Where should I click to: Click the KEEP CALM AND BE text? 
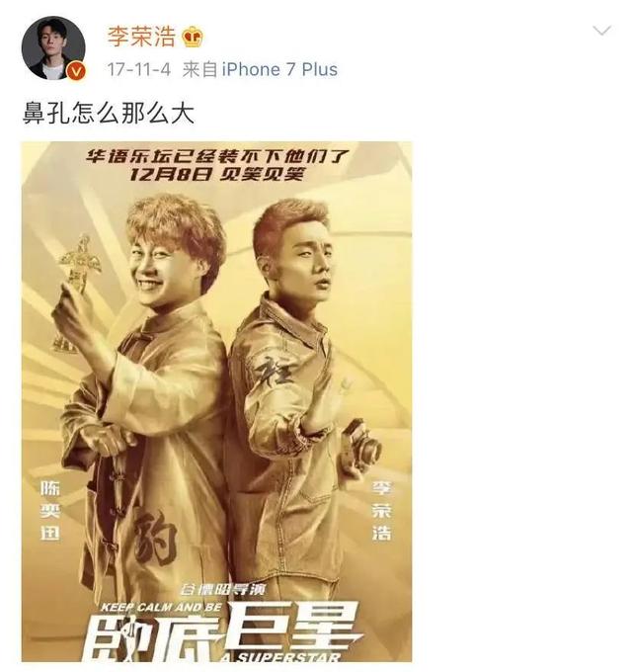point(161,607)
